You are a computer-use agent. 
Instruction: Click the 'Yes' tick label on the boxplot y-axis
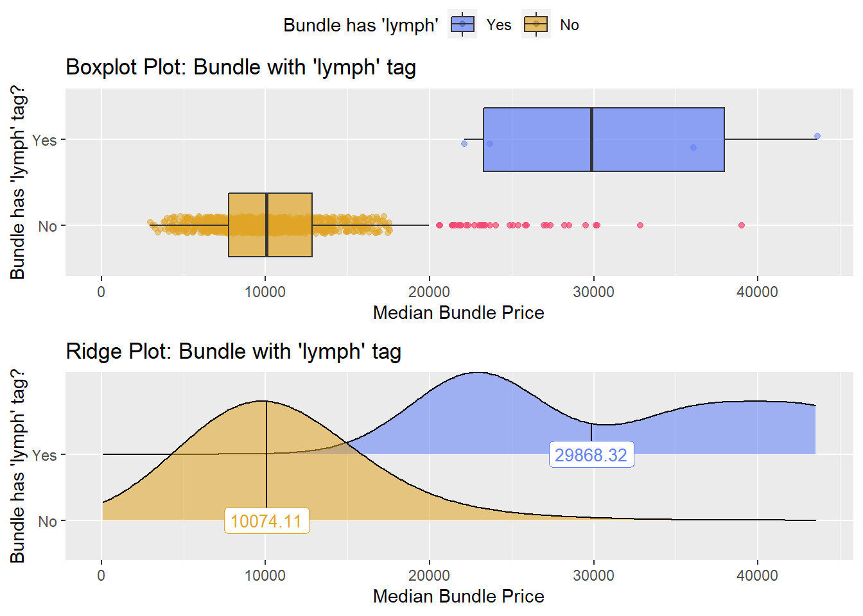(44, 140)
